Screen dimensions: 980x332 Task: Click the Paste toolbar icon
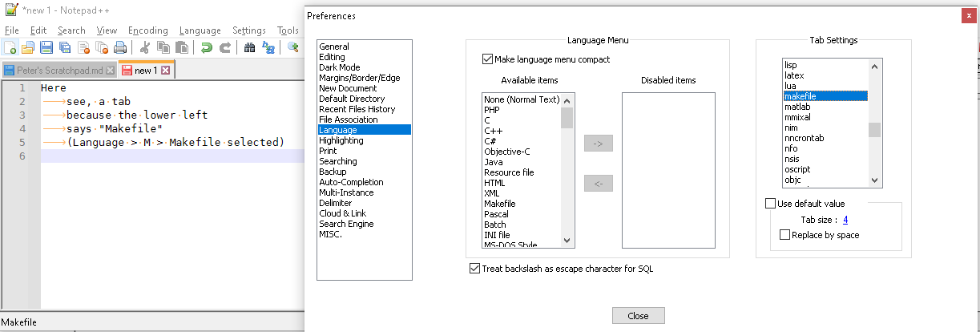click(x=182, y=47)
